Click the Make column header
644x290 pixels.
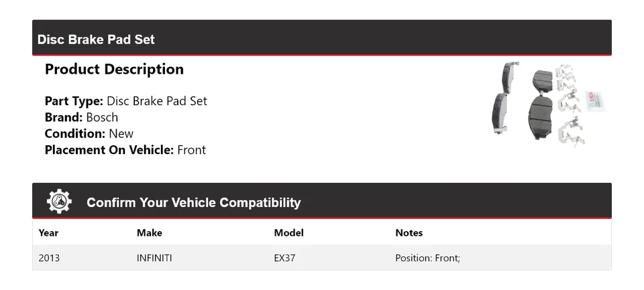pyautogui.click(x=149, y=233)
